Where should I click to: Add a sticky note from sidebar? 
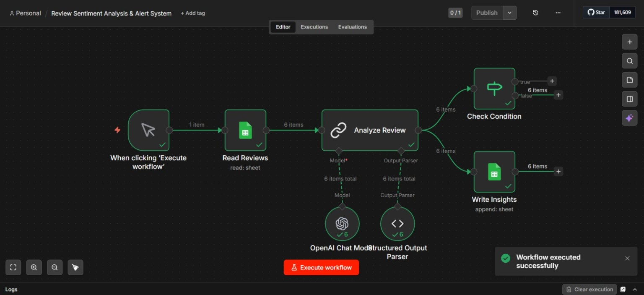click(x=629, y=80)
